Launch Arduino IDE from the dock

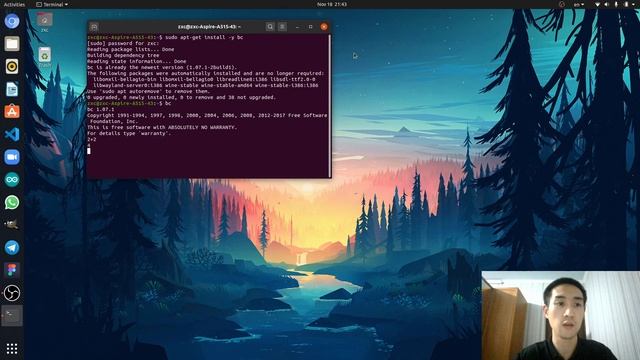click(12, 180)
